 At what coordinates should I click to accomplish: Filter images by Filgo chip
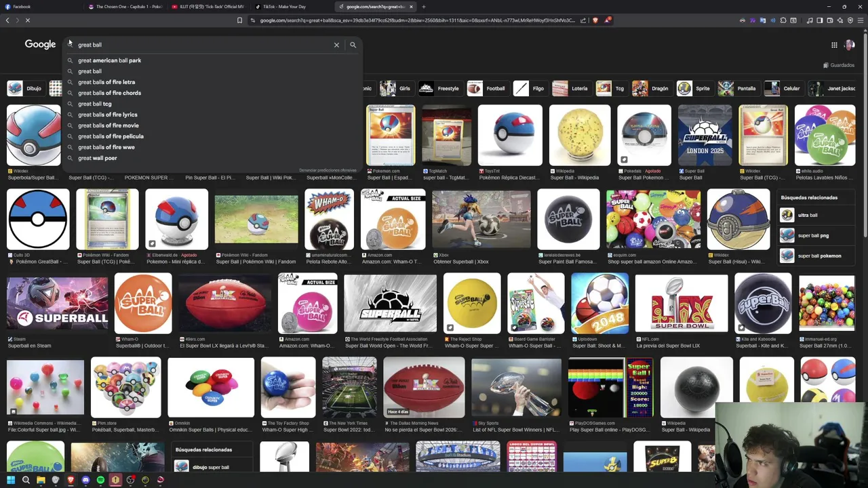530,88
